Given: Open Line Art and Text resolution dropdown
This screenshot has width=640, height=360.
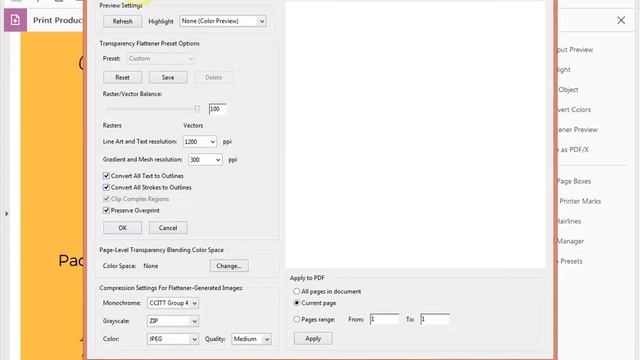Looking at the screenshot, I should click(200, 142).
